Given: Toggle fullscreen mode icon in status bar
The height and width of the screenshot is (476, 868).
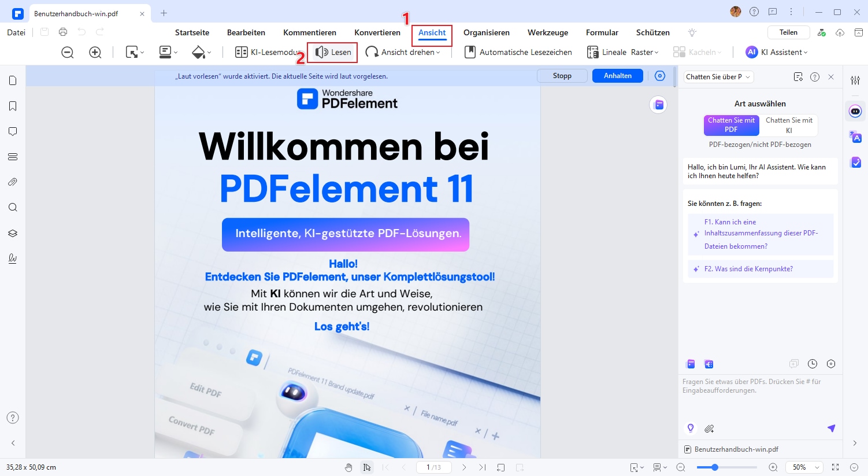Looking at the screenshot, I should pyautogui.click(x=835, y=467).
